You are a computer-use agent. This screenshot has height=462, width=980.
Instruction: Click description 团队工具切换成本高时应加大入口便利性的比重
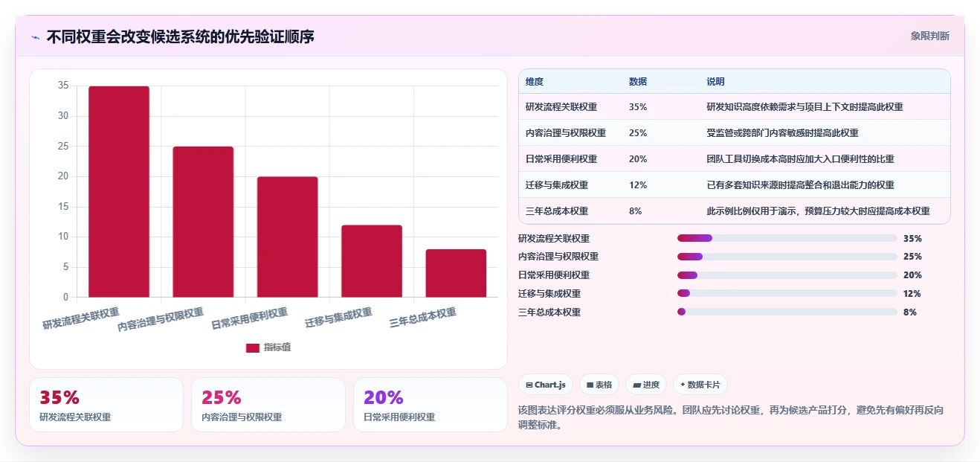coord(800,159)
